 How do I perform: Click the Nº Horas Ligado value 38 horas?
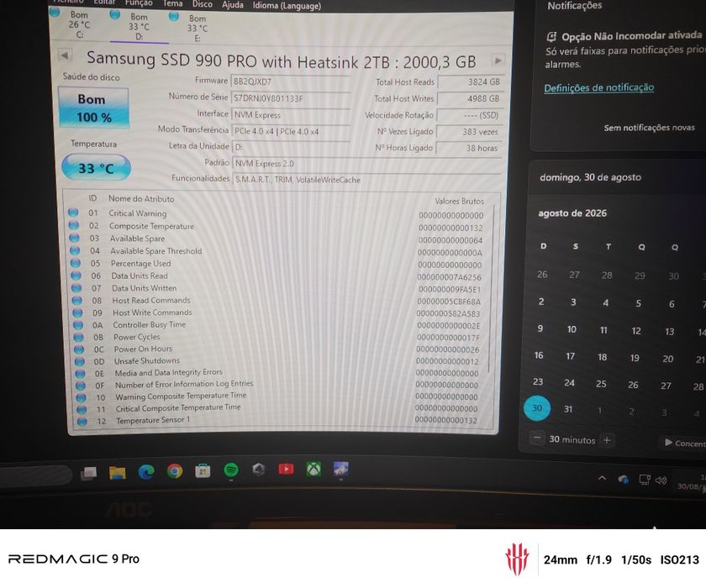469,148
